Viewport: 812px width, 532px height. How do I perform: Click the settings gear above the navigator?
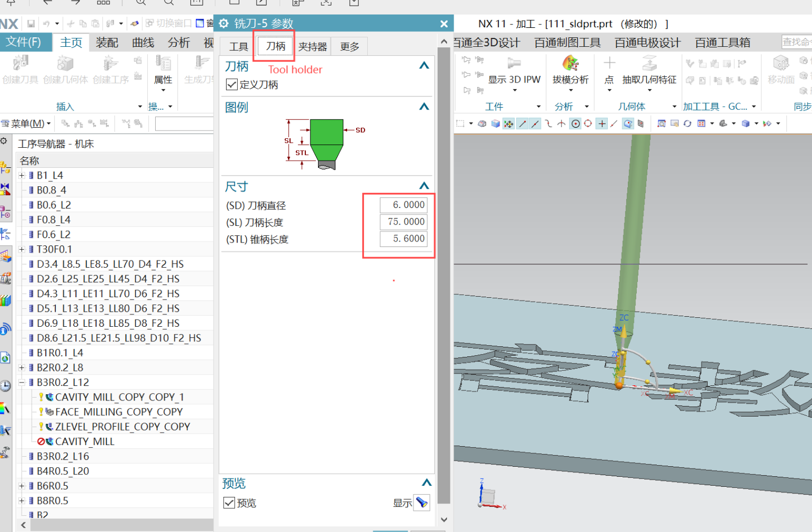pyautogui.click(x=4, y=141)
